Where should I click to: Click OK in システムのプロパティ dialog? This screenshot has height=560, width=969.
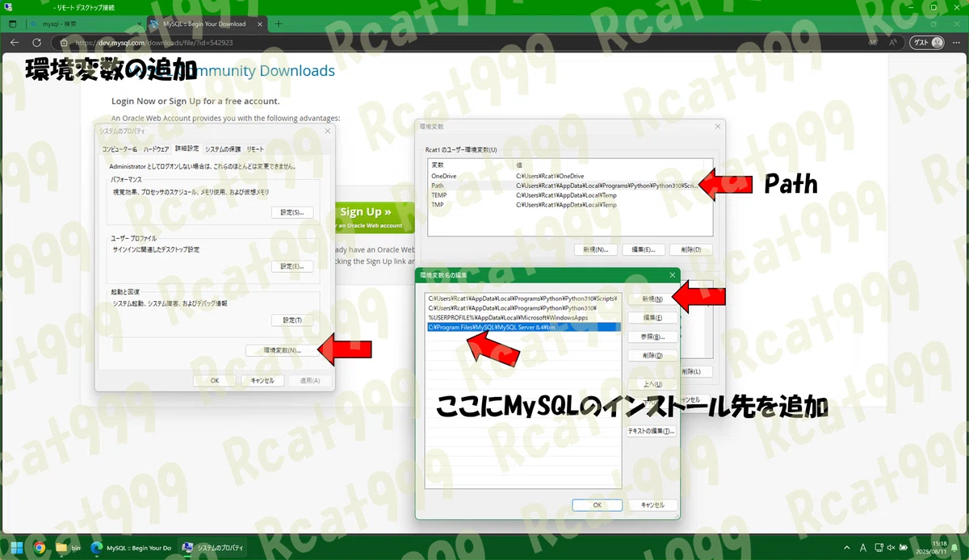coord(215,380)
